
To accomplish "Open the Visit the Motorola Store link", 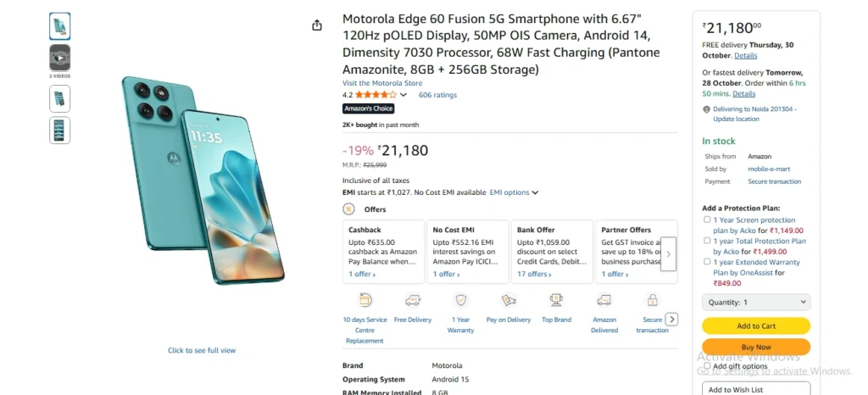I will pos(382,83).
